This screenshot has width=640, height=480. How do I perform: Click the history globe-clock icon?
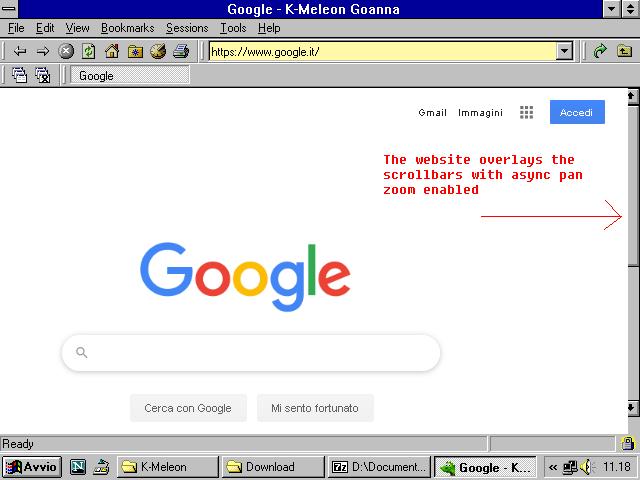(x=158, y=51)
